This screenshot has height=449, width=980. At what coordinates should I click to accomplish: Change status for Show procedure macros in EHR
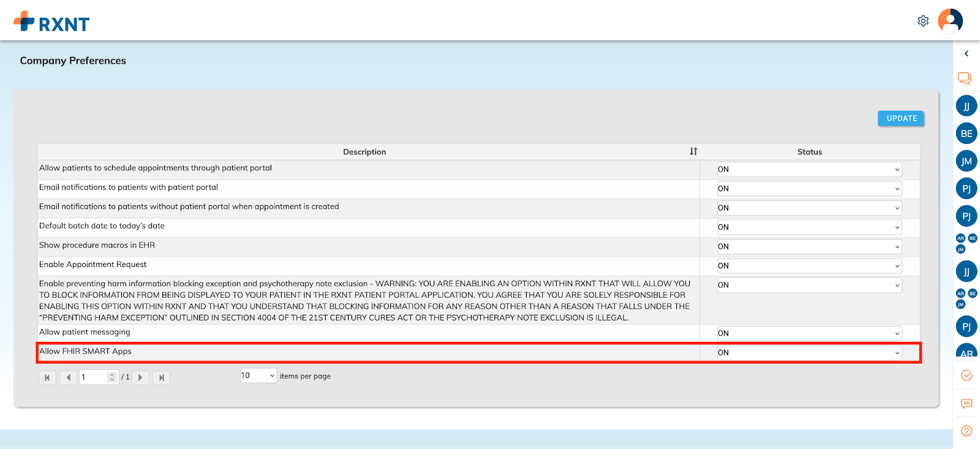[809, 246]
